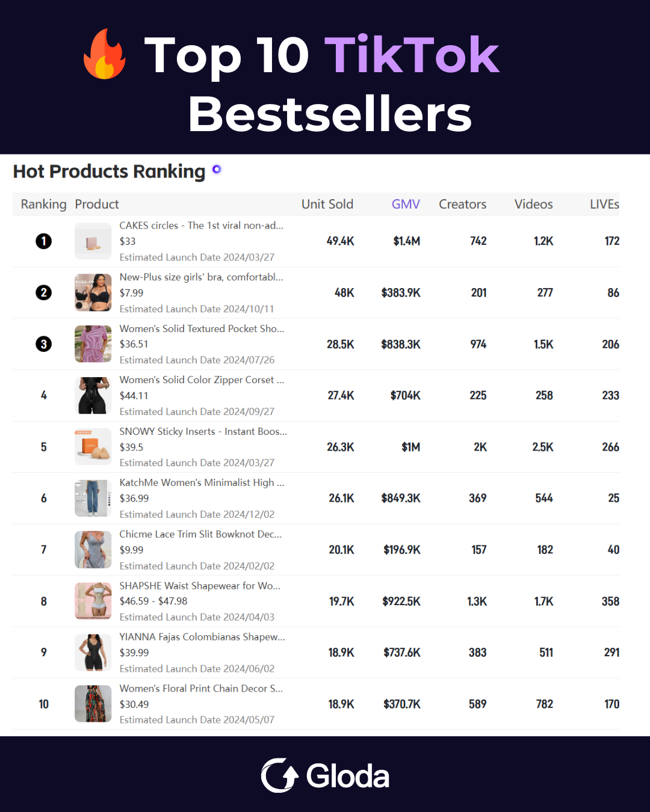Open the Women's Solid Color Zipper Corset link
This screenshot has width=650, height=812.
coord(202,380)
